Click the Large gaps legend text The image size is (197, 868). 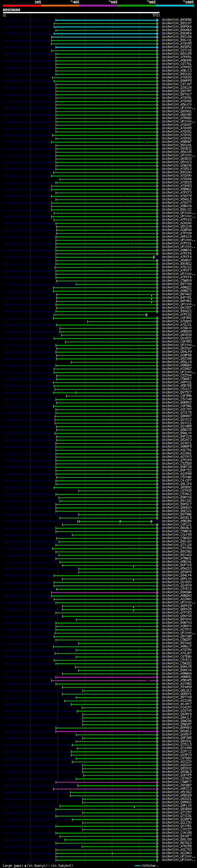[x=38, y=866]
